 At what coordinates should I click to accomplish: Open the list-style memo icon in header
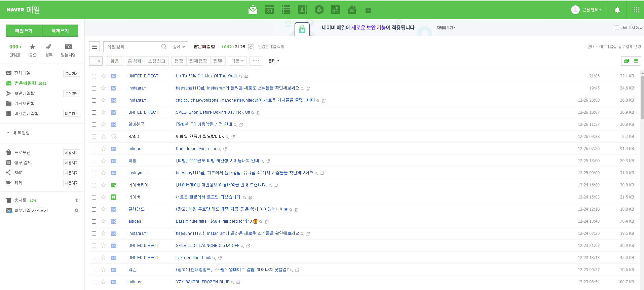286,10
